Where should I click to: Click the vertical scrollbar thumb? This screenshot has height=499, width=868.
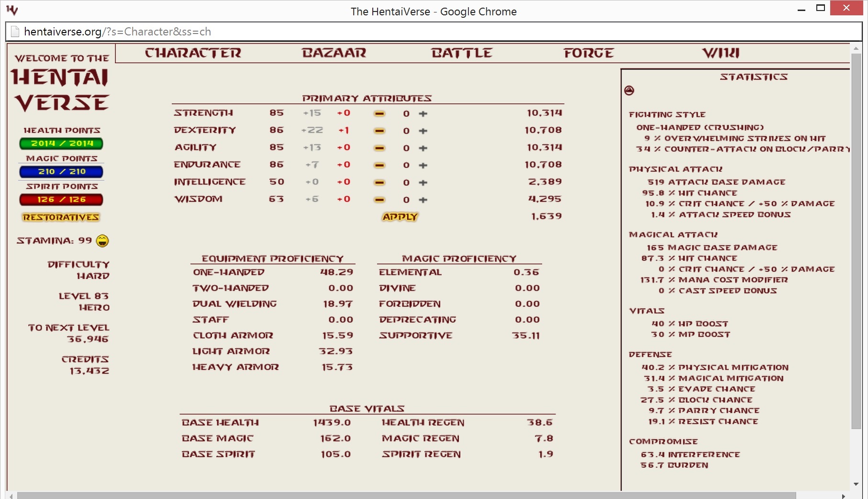(856, 242)
